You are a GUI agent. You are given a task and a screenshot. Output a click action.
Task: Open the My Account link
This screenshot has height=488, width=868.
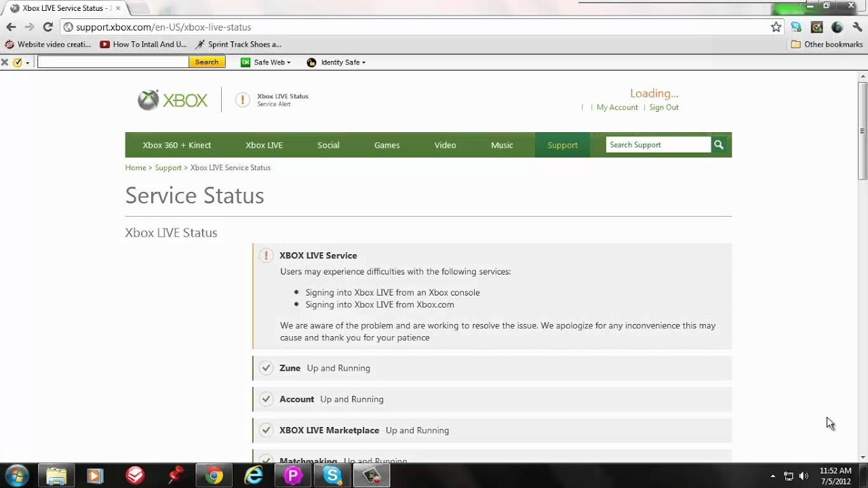click(617, 107)
